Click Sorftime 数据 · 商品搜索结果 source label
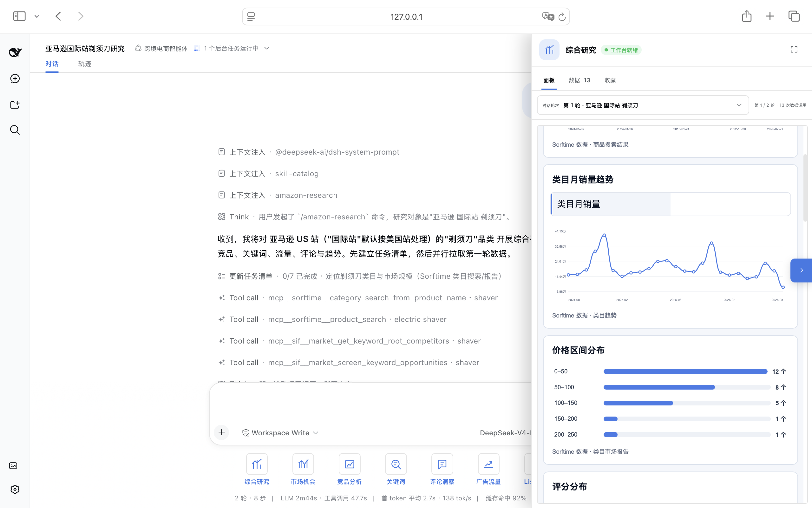The image size is (812, 508). click(x=590, y=144)
